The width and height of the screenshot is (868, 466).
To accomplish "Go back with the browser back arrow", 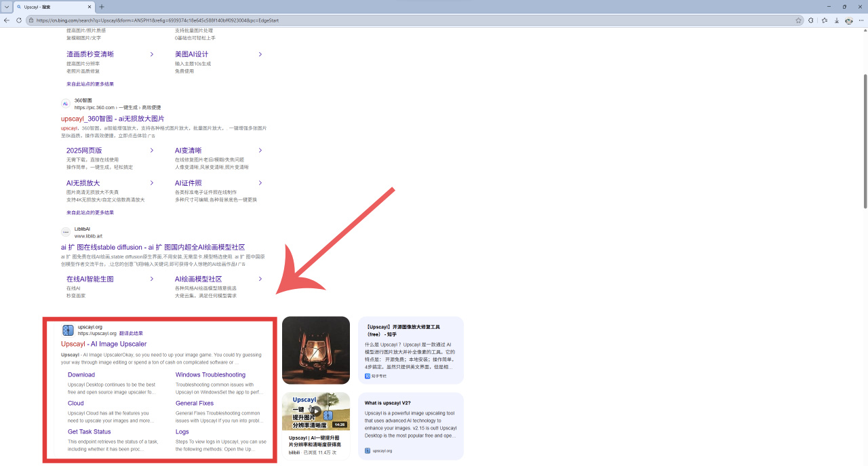I will 7,20.
